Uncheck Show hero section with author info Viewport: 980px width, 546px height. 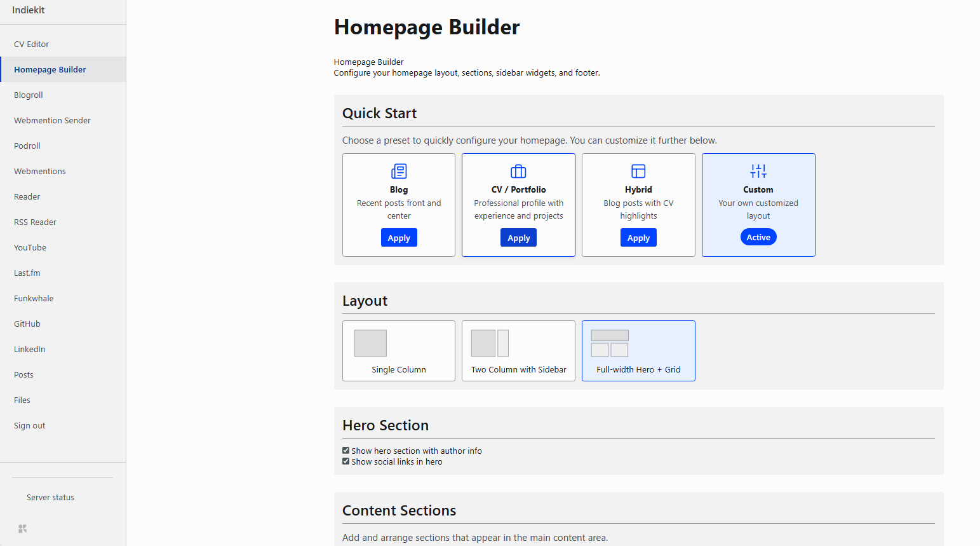[x=346, y=451]
